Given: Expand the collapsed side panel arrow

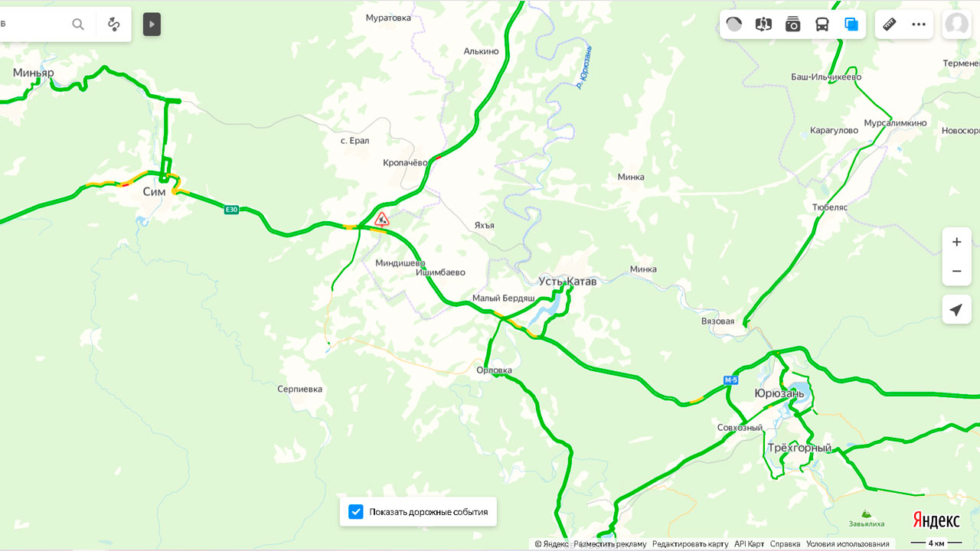Looking at the screenshot, I should tap(152, 24).
